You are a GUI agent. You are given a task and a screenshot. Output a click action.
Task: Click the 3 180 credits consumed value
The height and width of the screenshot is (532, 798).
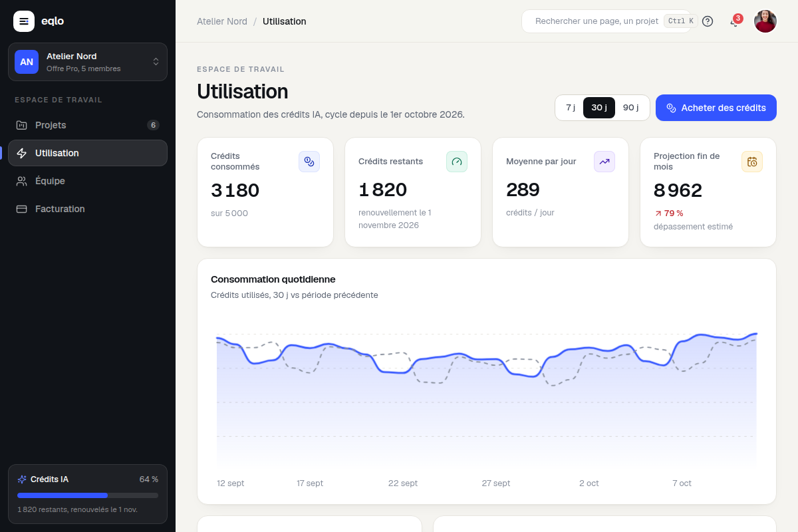(235, 190)
